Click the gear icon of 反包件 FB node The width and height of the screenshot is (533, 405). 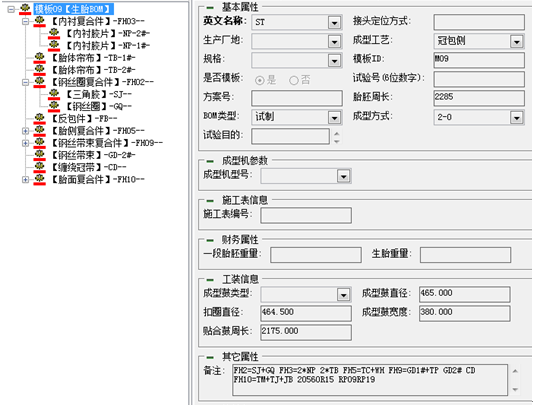[x=39, y=117]
